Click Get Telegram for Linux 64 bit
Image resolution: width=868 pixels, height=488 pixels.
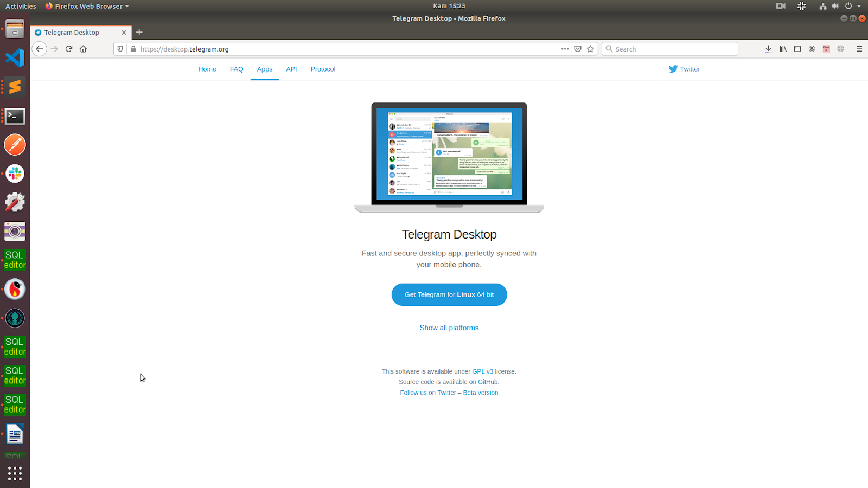[449, 294]
